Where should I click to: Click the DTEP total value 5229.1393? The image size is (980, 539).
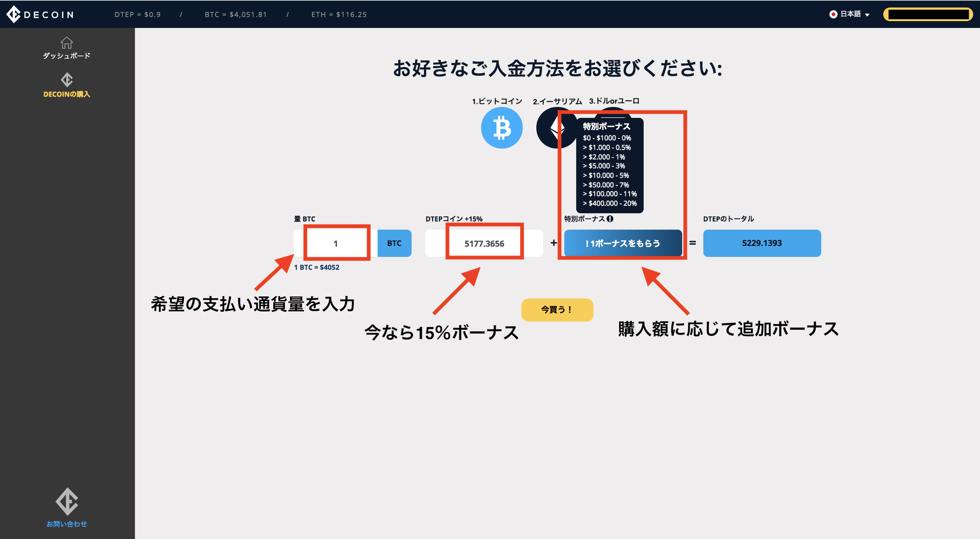[762, 243]
